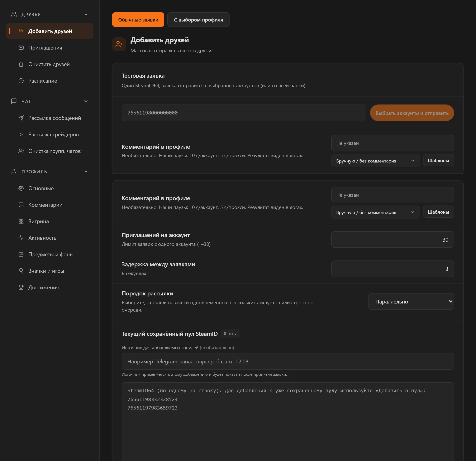Click the Основные gear icon
This screenshot has width=476, height=461.
click(21, 188)
